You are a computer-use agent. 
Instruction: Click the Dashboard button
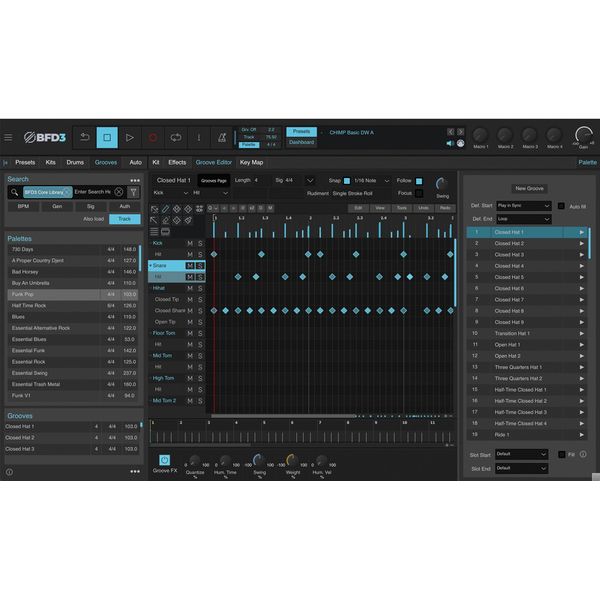(302, 142)
